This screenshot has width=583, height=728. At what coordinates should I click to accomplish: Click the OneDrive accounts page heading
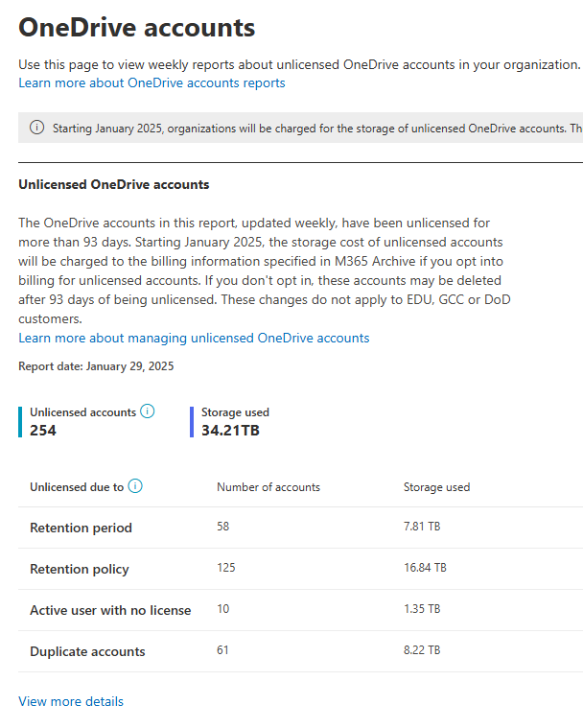pos(137,27)
